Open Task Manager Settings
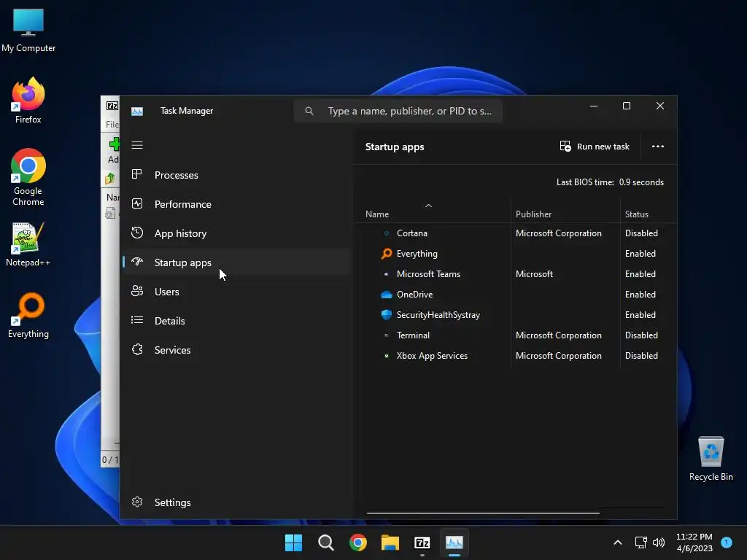The width and height of the screenshot is (747, 560). coord(236,502)
